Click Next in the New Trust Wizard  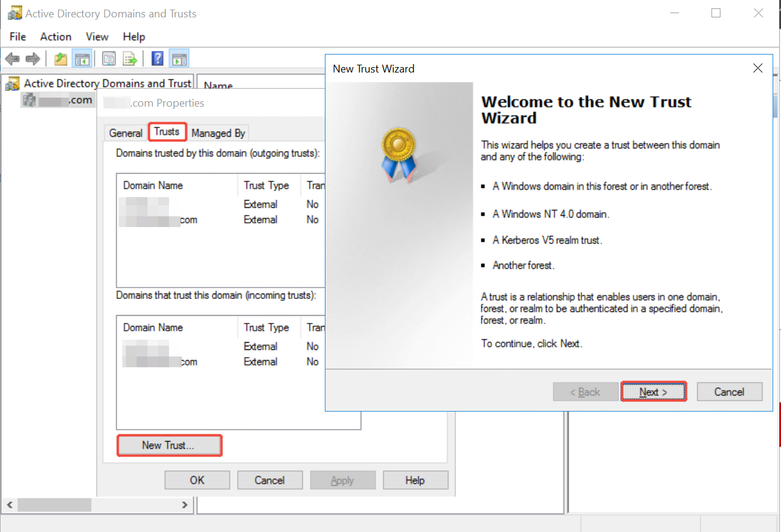(x=653, y=392)
